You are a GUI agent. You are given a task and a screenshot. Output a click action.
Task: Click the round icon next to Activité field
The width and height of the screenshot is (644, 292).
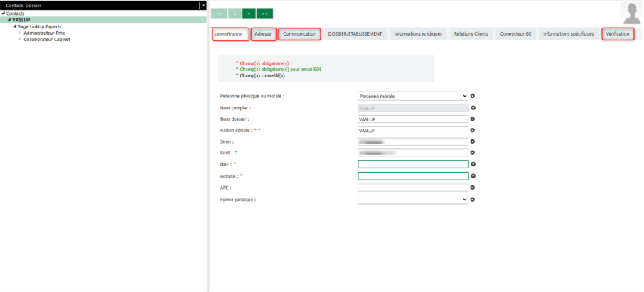coord(473,175)
